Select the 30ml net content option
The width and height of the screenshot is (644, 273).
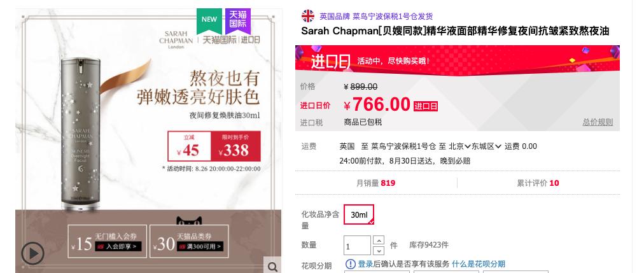coord(359,214)
